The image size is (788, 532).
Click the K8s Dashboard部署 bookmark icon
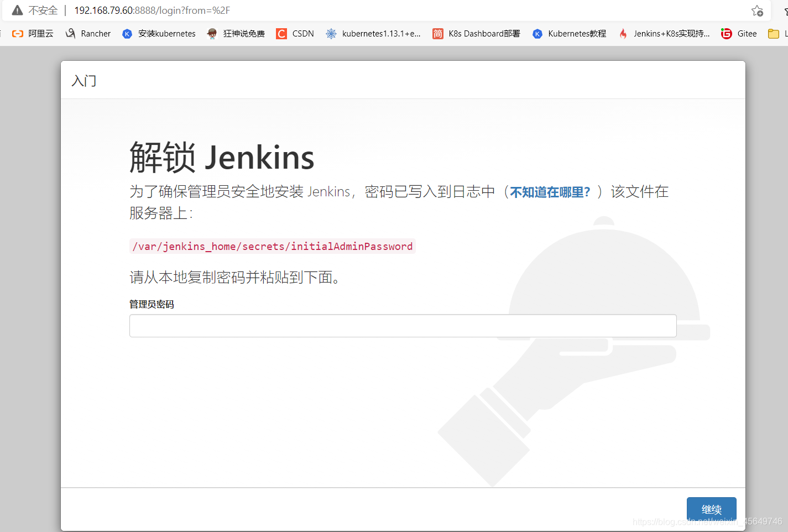[x=437, y=34]
